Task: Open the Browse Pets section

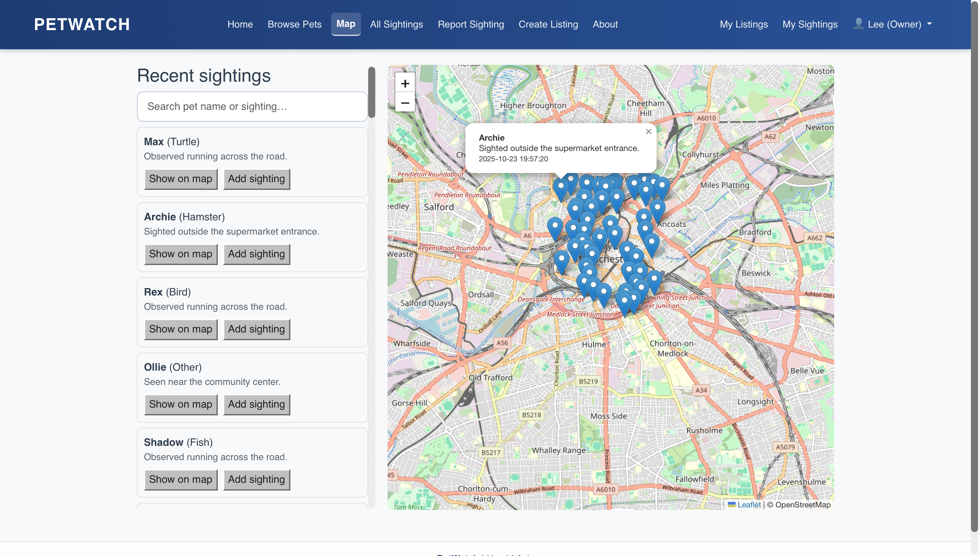Action: point(295,24)
